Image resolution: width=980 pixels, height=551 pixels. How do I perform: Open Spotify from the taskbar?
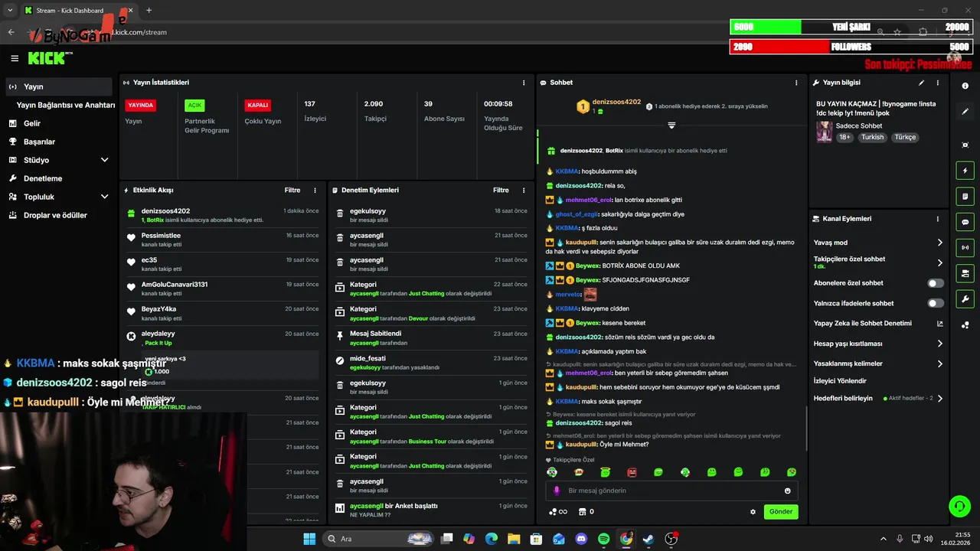pyautogui.click(x=603, y=539)
